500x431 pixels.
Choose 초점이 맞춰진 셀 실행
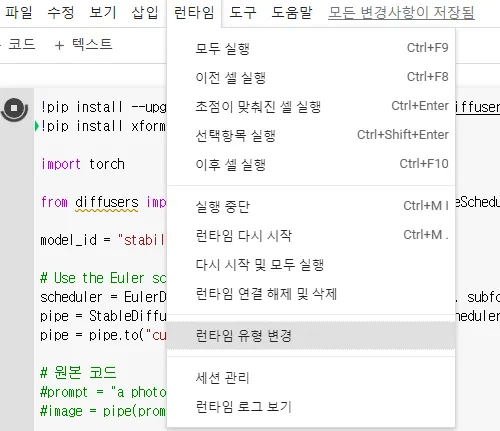click(311, 107)
